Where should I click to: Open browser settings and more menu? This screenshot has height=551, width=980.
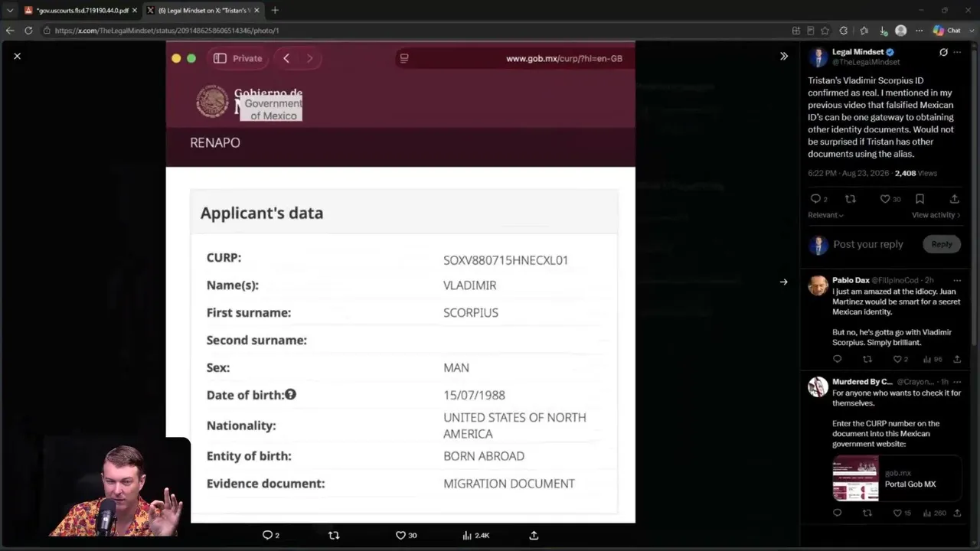[920, 31]
